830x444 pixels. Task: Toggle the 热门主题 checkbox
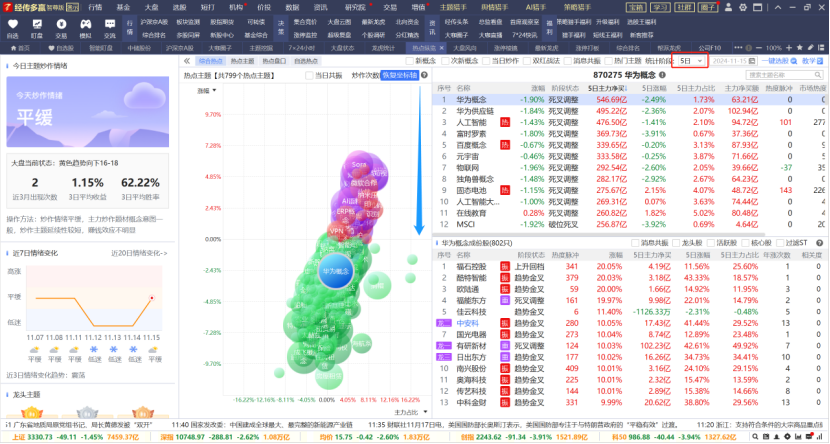pos(608,61)
